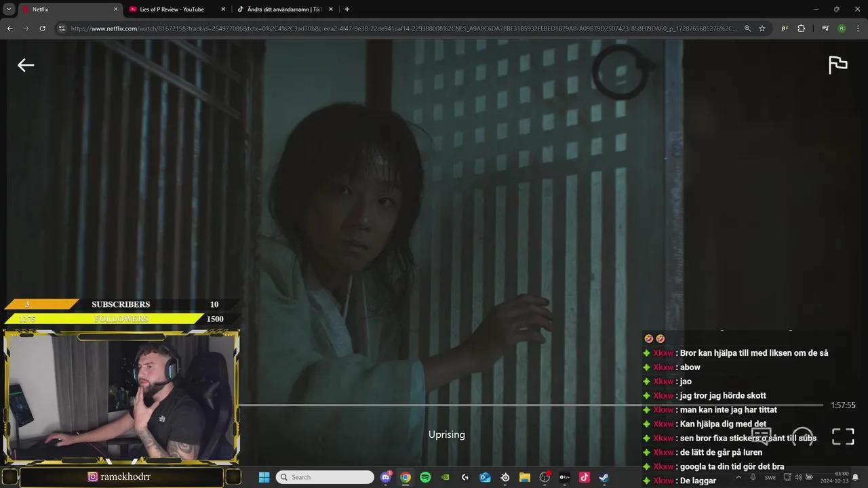
Task: Open the zoom magnifier in address bar
Action: point(747,28)
